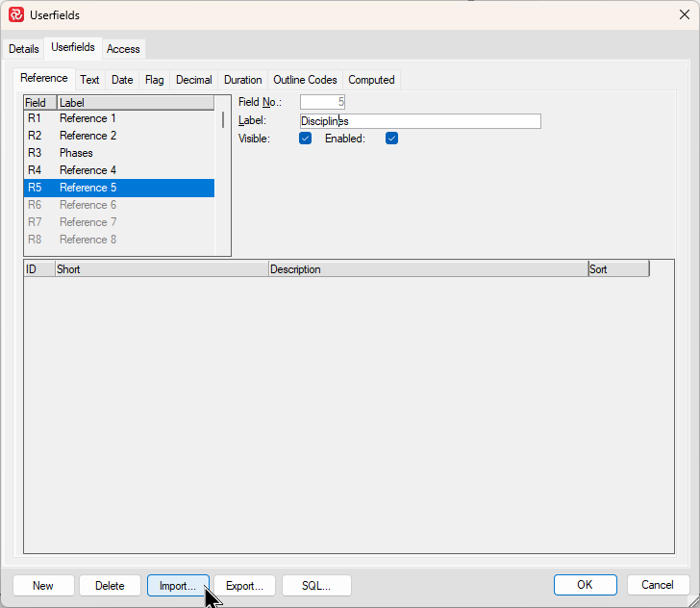Toggle the Visible checkbox

(306, 139)
